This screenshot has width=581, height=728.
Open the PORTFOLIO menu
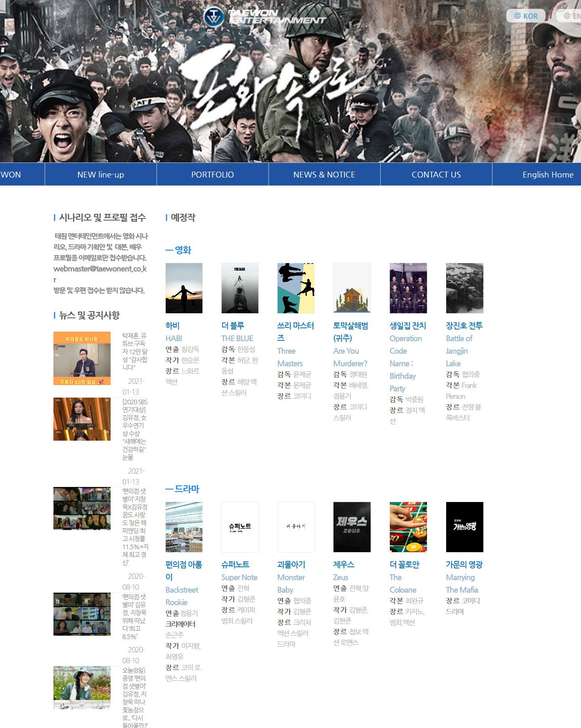click(212, 175)
